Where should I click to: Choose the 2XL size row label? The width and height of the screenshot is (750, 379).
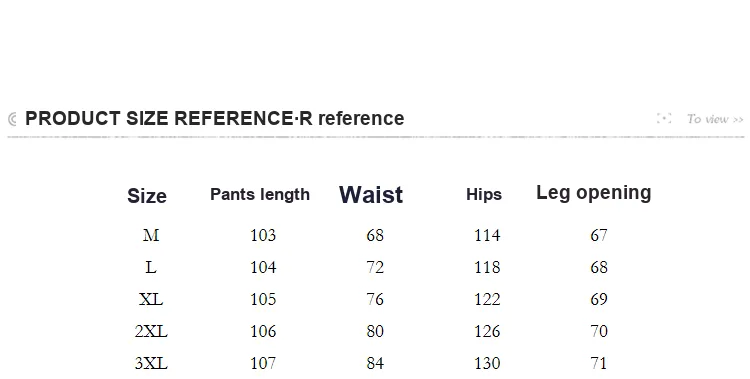point(151,331)
